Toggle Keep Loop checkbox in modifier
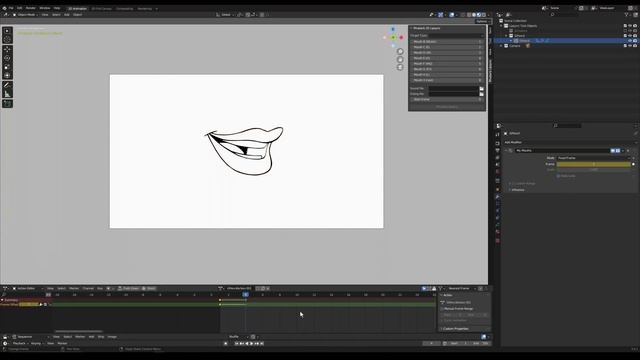Viewport: 640px width, 360px height. tap(558, 176)
